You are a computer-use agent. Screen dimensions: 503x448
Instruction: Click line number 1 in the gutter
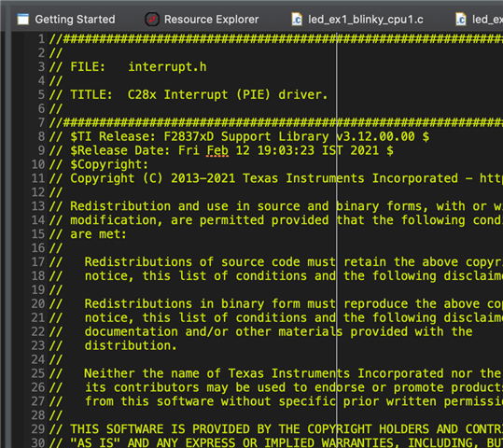(41, 39)
